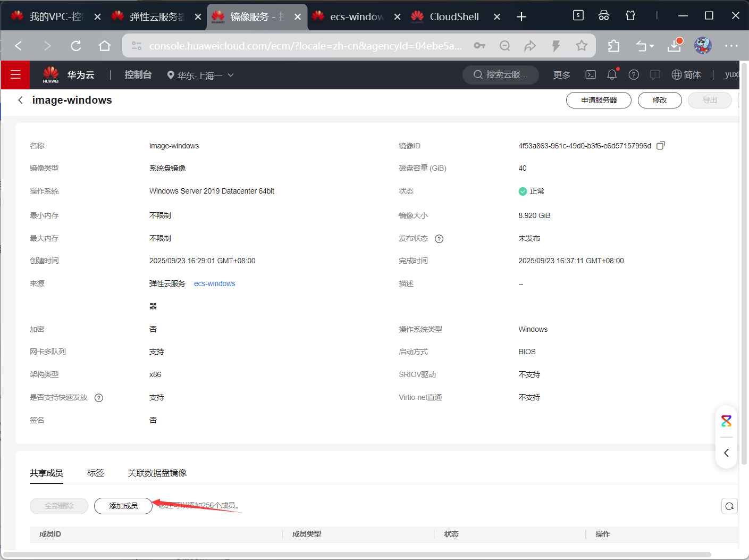Open the notification bell

point(612,74)
